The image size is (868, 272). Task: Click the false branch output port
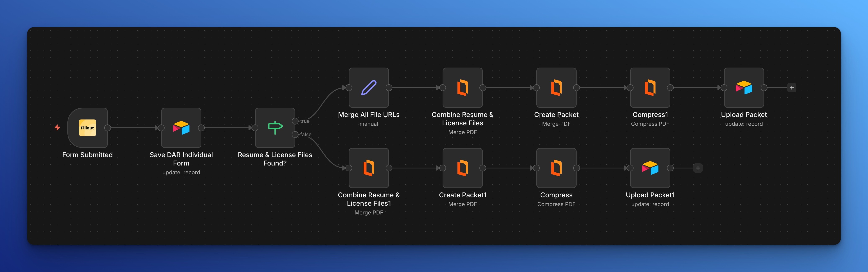[x=296, y=135]
